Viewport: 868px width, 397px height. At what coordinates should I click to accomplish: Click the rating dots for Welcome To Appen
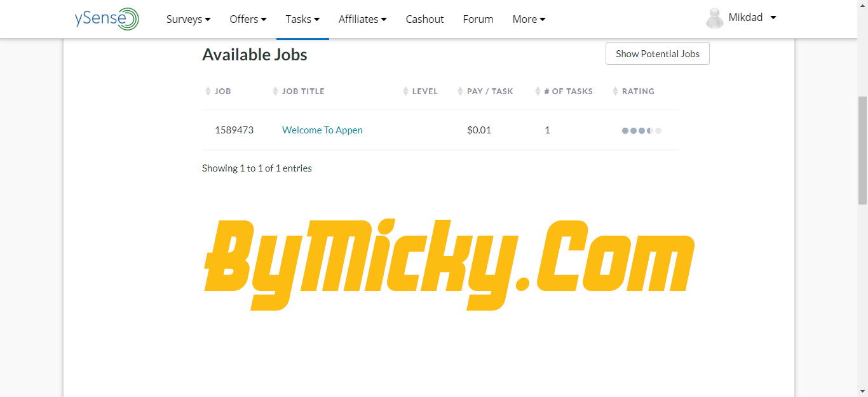642,131
